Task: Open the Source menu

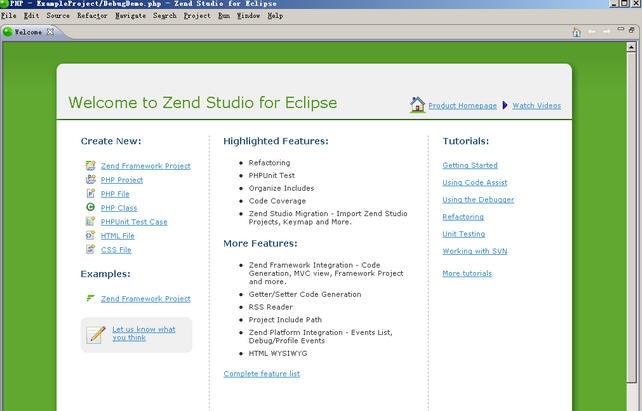Action: click(x=58, y=16)
